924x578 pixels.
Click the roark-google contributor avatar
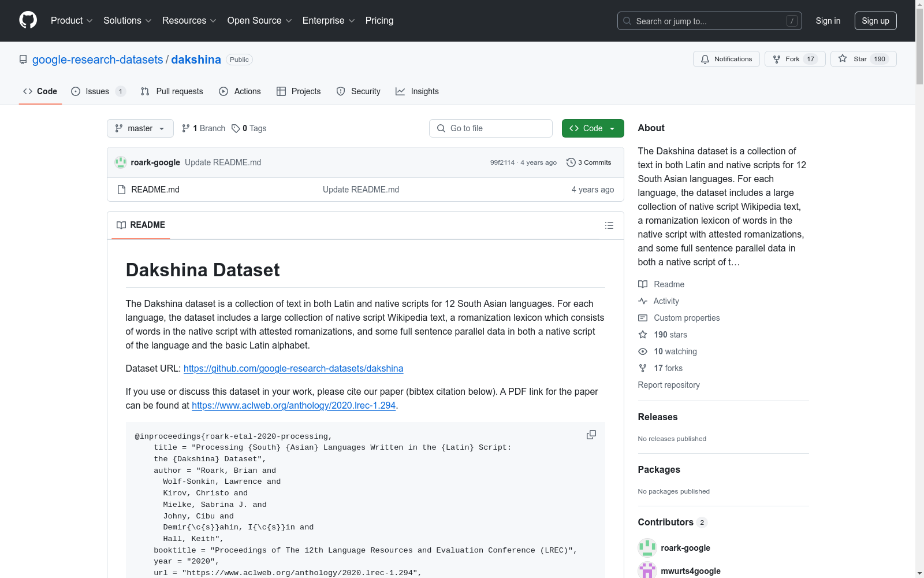(x=647, y=548)
